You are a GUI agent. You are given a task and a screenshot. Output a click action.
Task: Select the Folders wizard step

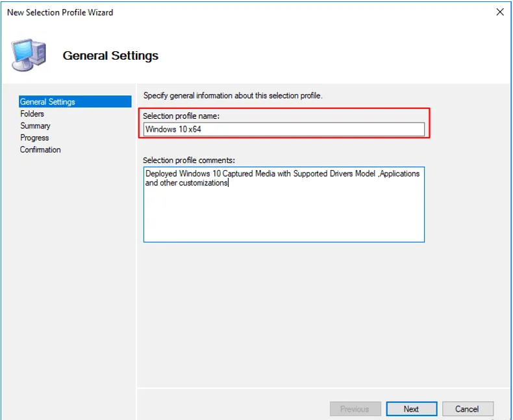pyautogui.click(x=32, y=114)
